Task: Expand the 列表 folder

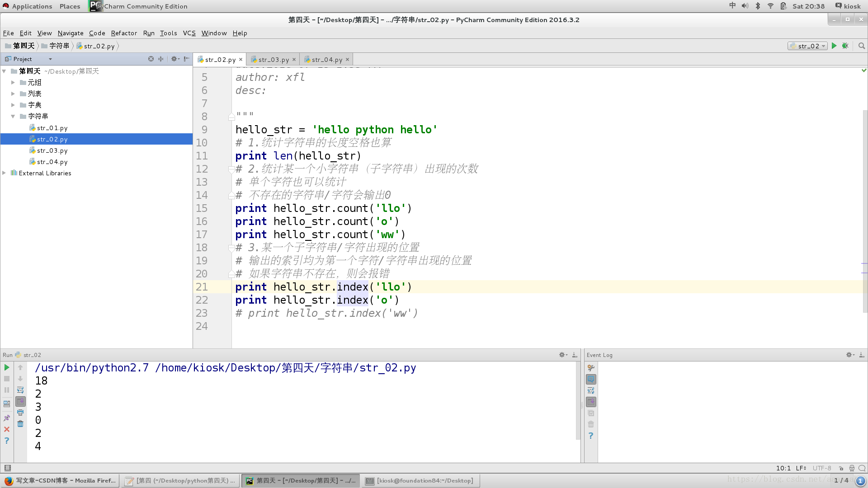Action: (x=13, y=94)
